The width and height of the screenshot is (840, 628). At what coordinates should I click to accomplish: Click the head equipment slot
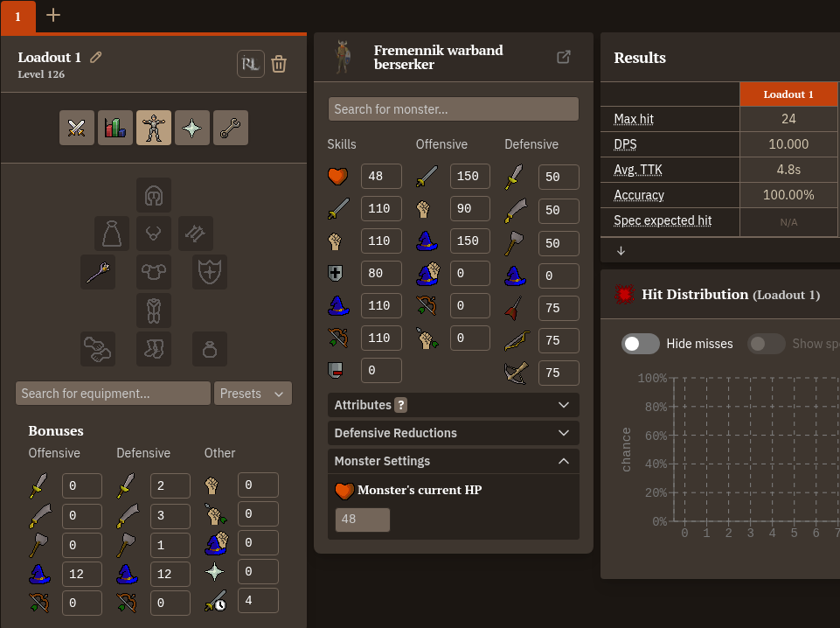click(154, 195)
